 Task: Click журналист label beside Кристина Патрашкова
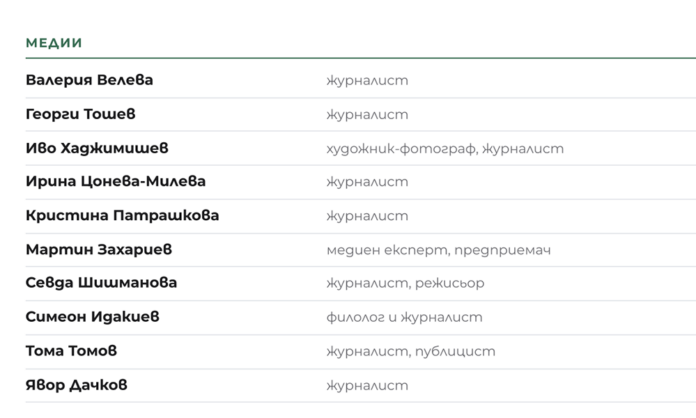point(367,216)
